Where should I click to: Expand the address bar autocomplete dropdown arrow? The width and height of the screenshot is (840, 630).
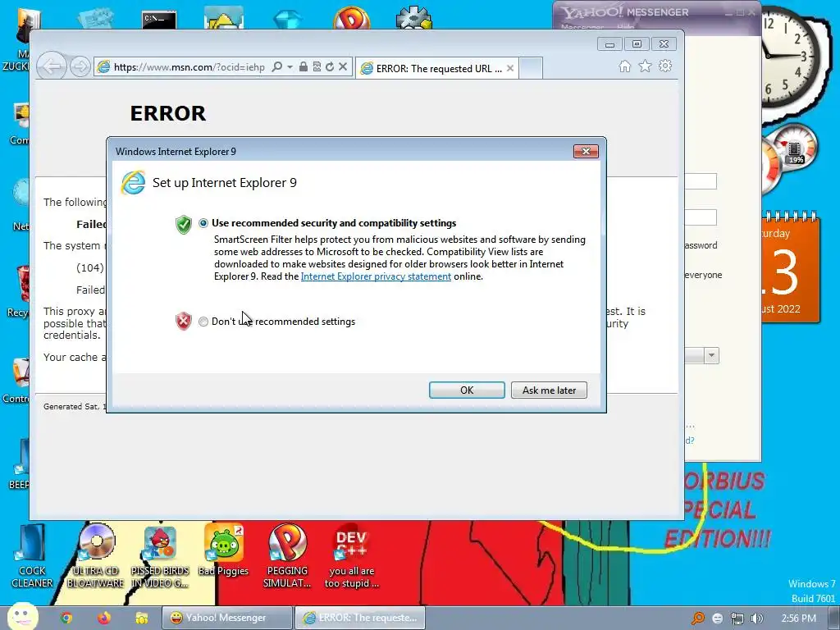[290, 66]
